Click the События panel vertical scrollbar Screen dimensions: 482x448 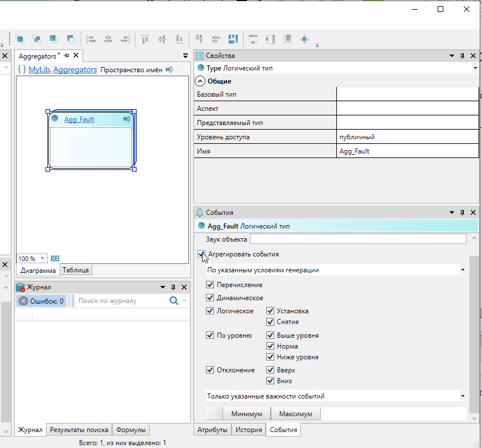pyautogui.click(x=475, y=335)
